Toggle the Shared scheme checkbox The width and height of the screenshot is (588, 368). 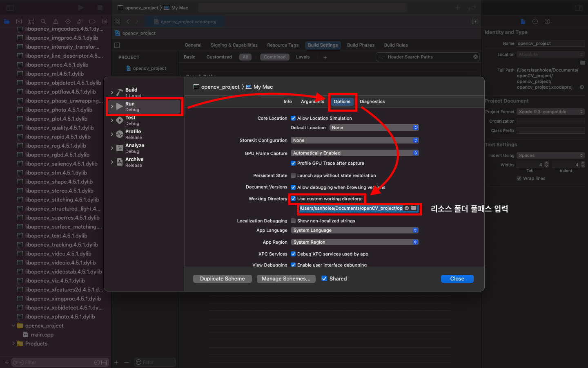pyautogui.click(x=324, y=278)
